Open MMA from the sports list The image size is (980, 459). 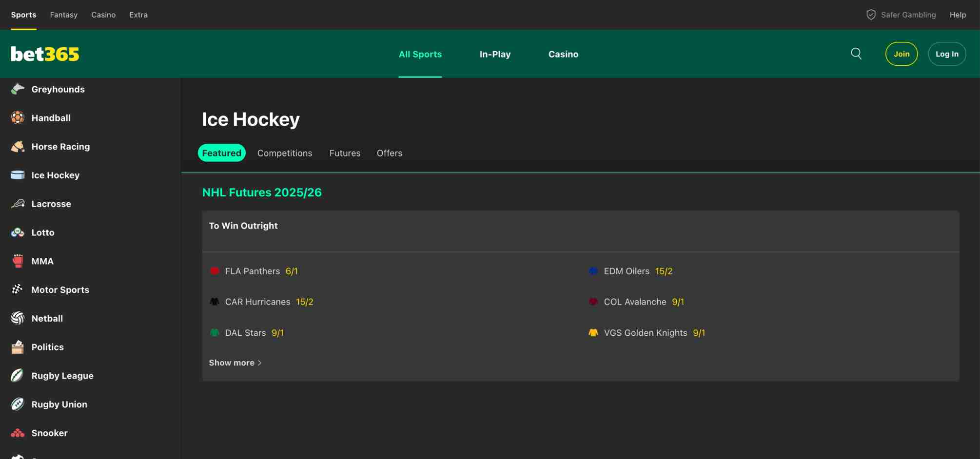[42, 261]
